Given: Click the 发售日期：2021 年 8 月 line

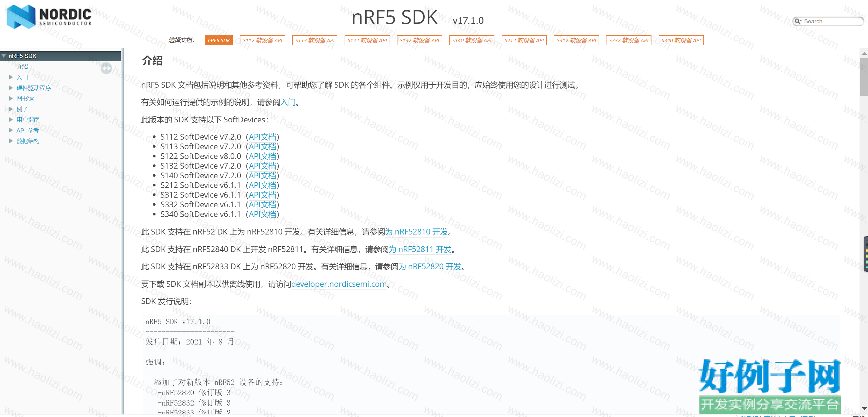Looking at the screenshot, I should click(x=190, y=342).
